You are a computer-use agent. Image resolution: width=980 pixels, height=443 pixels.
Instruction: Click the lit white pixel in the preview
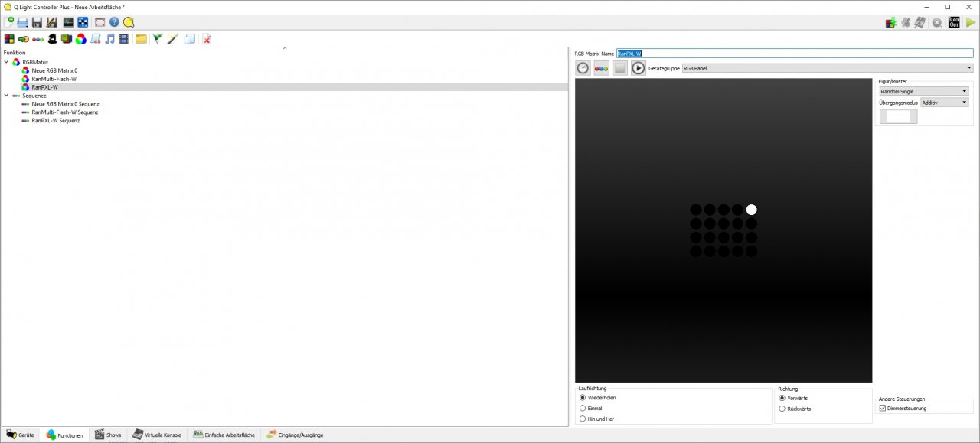(751, 210)
